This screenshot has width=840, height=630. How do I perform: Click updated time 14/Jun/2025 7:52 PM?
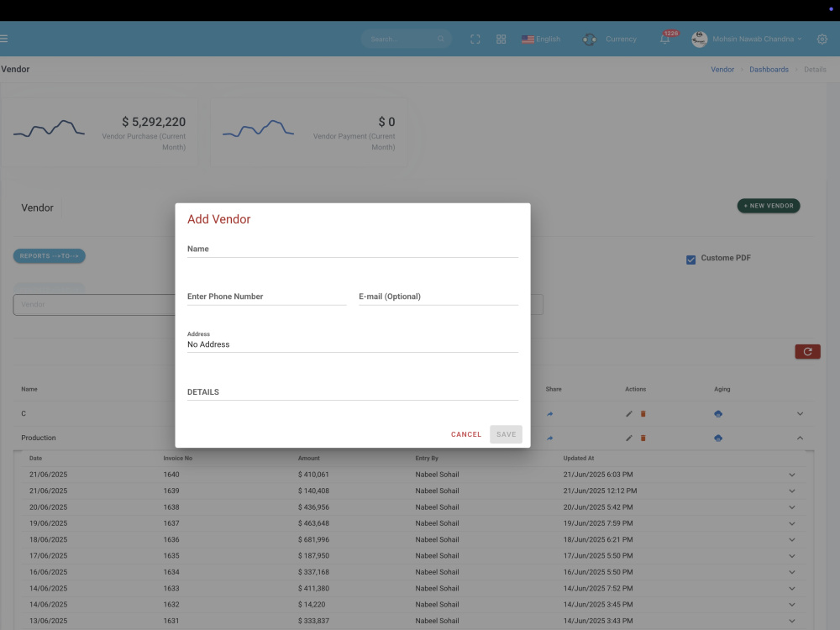tap(598, 588)
